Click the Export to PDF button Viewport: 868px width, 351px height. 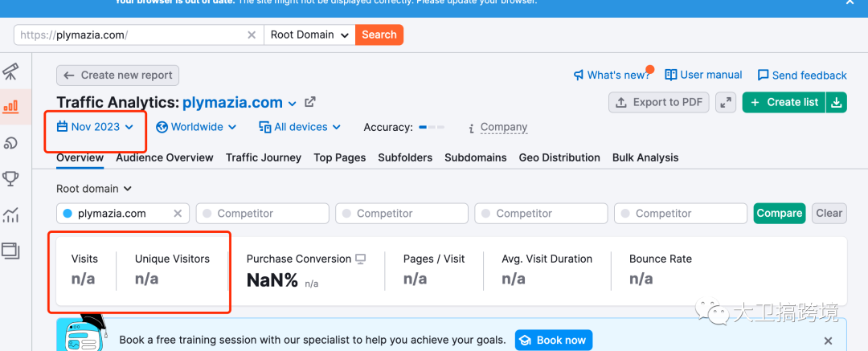click(x=659, y=103)
